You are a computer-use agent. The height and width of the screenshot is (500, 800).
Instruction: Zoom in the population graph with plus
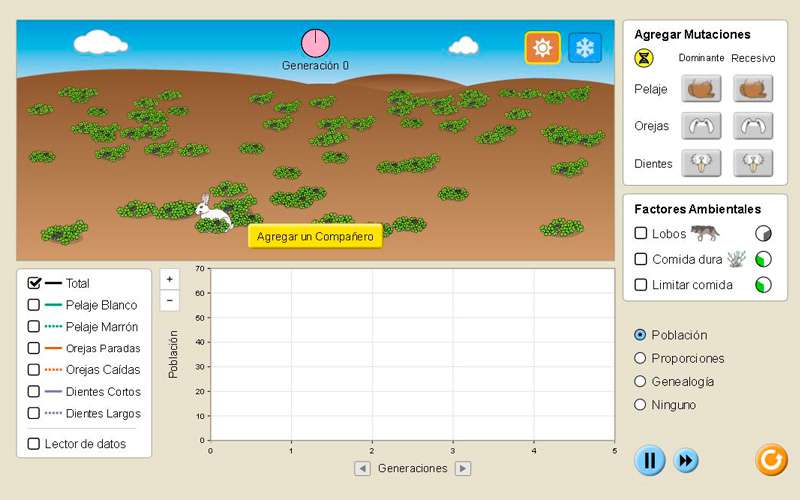tap(169, 279)
